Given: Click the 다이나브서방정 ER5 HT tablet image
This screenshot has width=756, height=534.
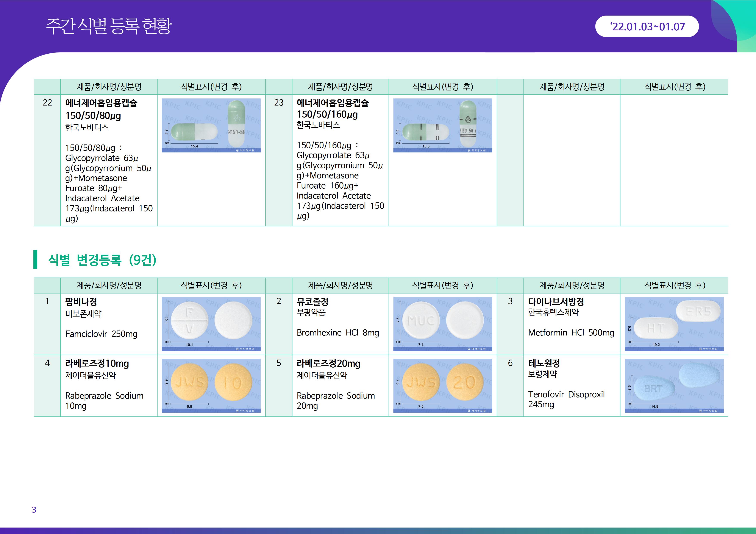Looking at the screenshot, I should 674,324.
